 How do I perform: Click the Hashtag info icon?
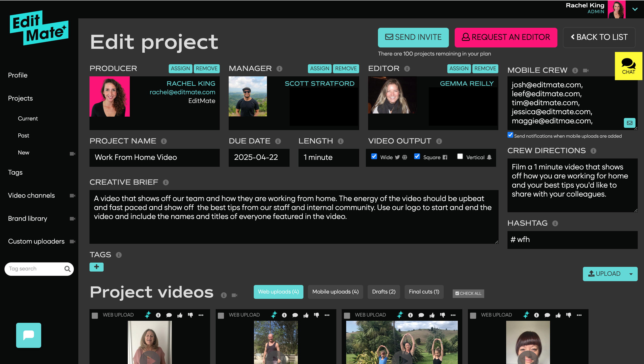click(555, 223)
